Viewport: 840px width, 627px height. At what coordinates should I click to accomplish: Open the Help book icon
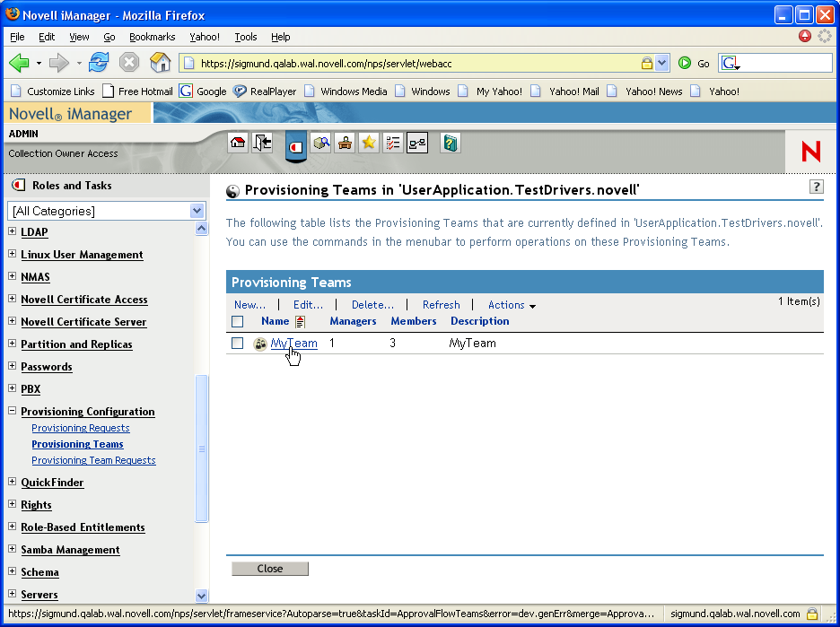451,143
